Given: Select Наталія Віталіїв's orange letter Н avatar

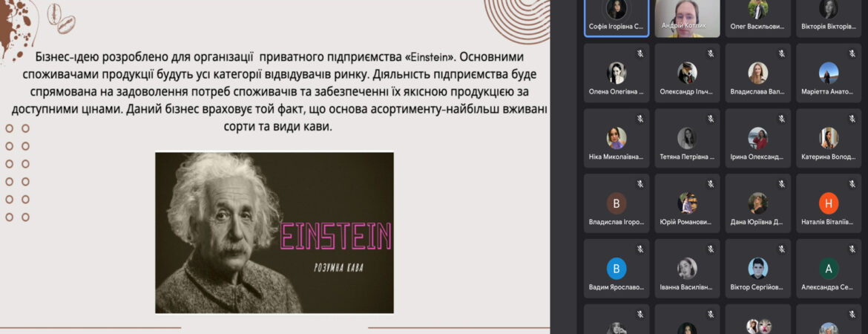Looking at the screenshot, I should 829,203.
